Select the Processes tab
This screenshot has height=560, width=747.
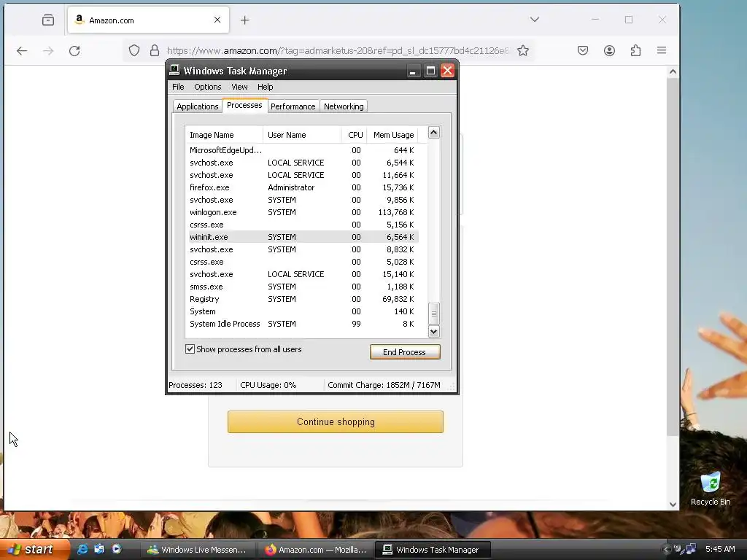[244, 105]
